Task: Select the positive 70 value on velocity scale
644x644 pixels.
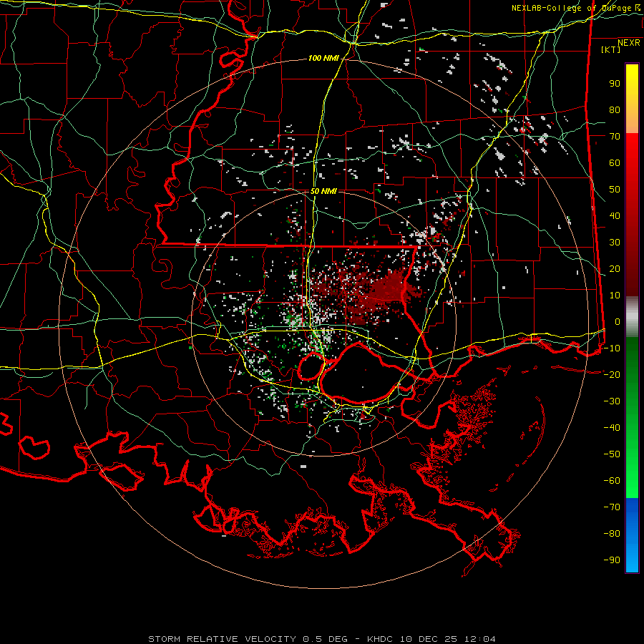Action: (615, 137)
